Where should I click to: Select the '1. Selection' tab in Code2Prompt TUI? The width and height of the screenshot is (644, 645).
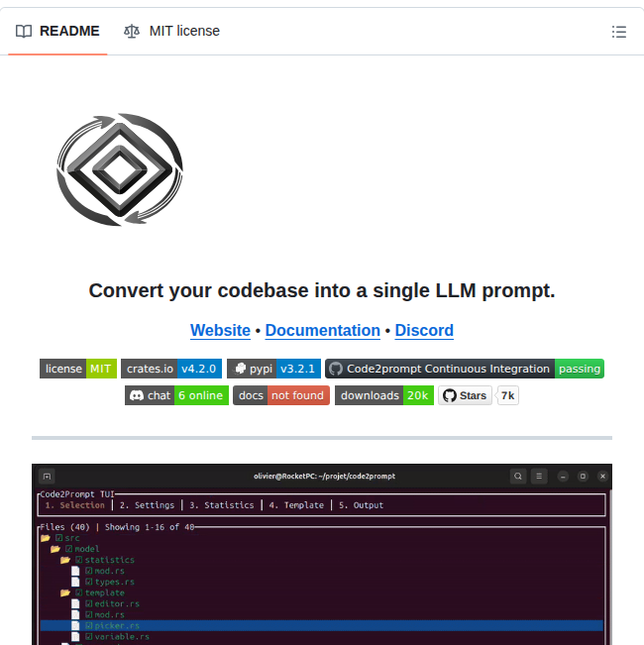pyautogui.click(x=75, y=505)
